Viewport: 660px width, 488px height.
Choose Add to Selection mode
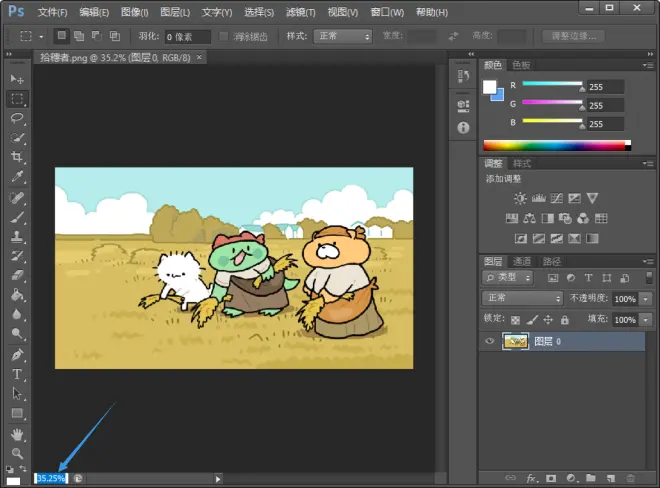pyautogui.click(x=79, y=36)
